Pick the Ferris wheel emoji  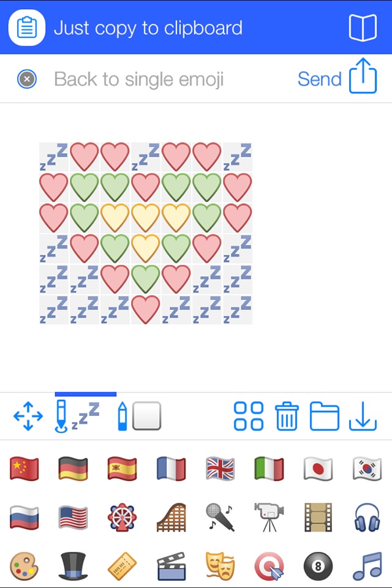pos(122,518)
